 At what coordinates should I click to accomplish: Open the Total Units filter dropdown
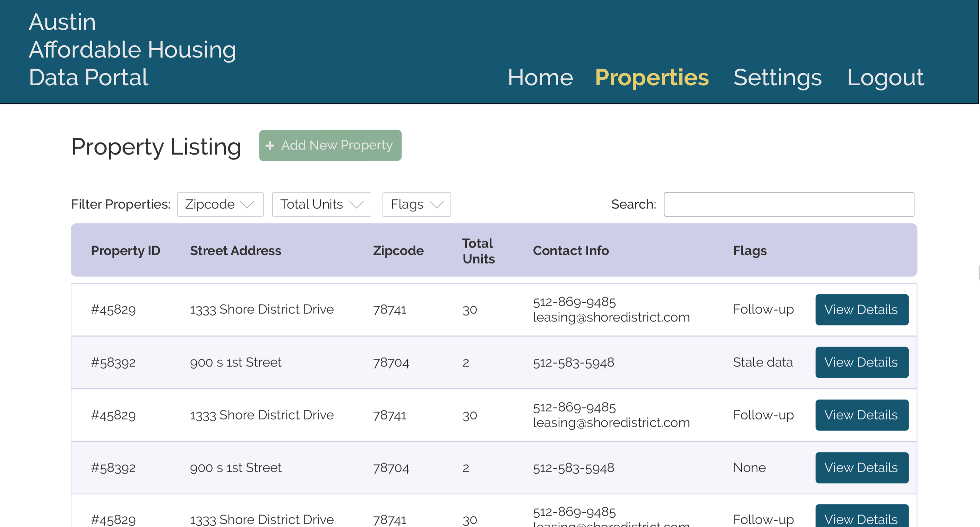click(x=321, y=204)
